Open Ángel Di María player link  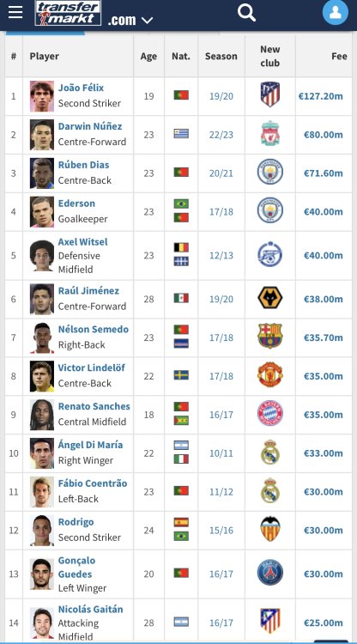[90, 445]
